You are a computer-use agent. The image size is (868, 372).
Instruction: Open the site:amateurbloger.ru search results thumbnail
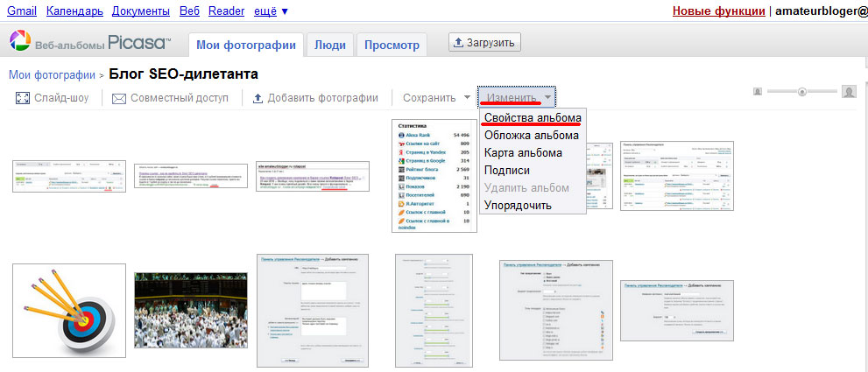tap(313, 177)
